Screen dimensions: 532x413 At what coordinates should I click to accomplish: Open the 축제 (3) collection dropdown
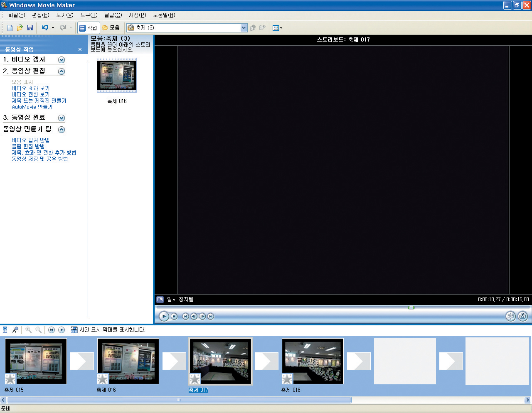tap(244, 28)
